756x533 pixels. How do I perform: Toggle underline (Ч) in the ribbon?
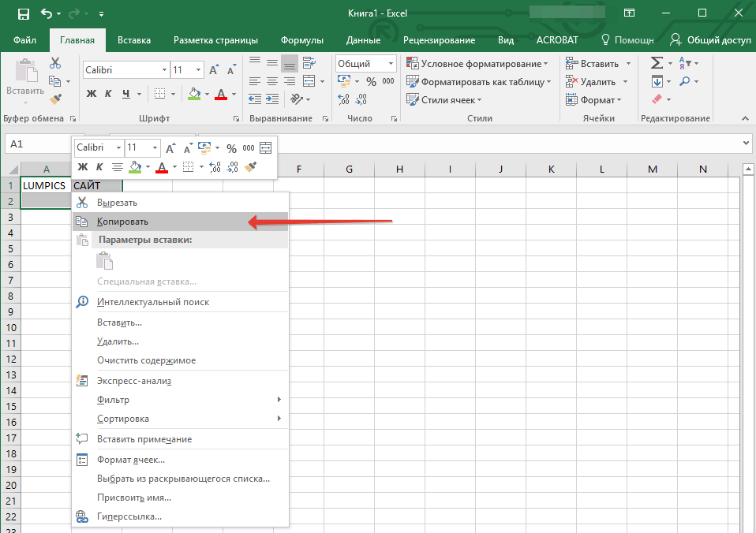[x=125, y=94]
